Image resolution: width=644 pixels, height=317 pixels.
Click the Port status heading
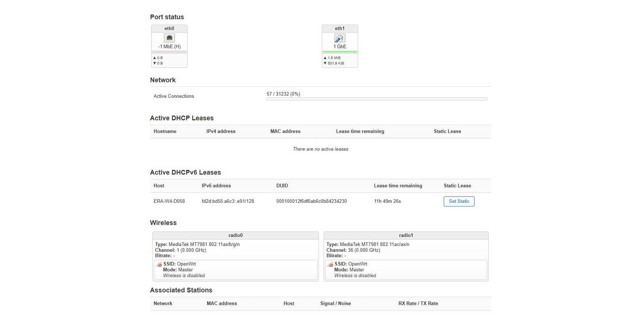point(167,17)
